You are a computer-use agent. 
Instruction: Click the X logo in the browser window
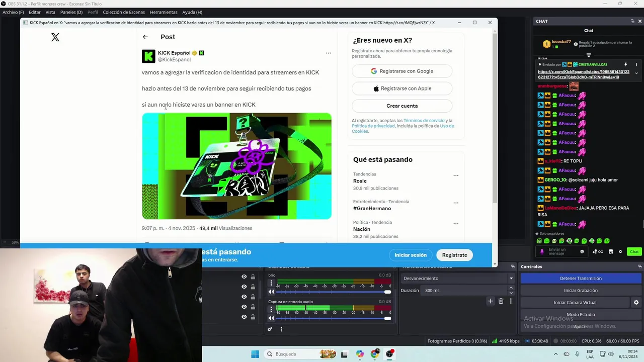click(x=55, y=37)
